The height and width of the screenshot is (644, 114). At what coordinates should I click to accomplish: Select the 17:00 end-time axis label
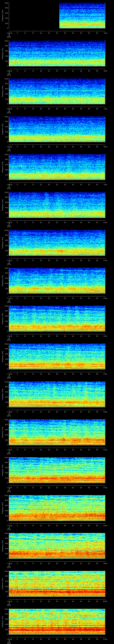pyautogui.click(x=105, y=487)
